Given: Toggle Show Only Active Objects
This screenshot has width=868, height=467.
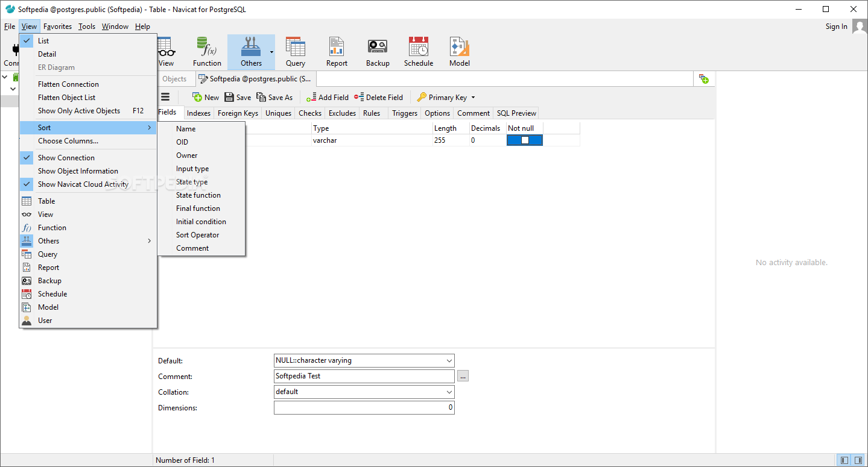Looking at the screenshot, I should [x=88, y=111].
